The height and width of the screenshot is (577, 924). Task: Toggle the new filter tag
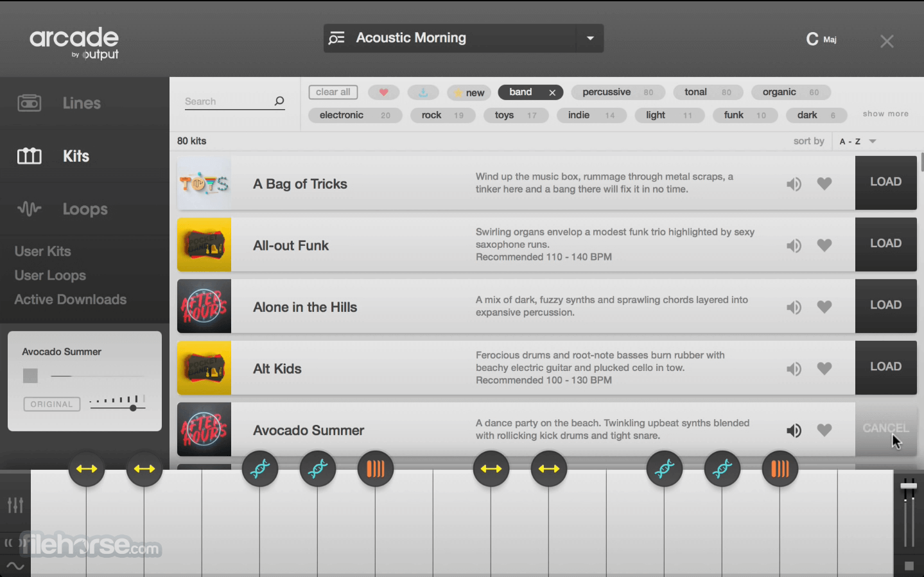tap(469, 93)
